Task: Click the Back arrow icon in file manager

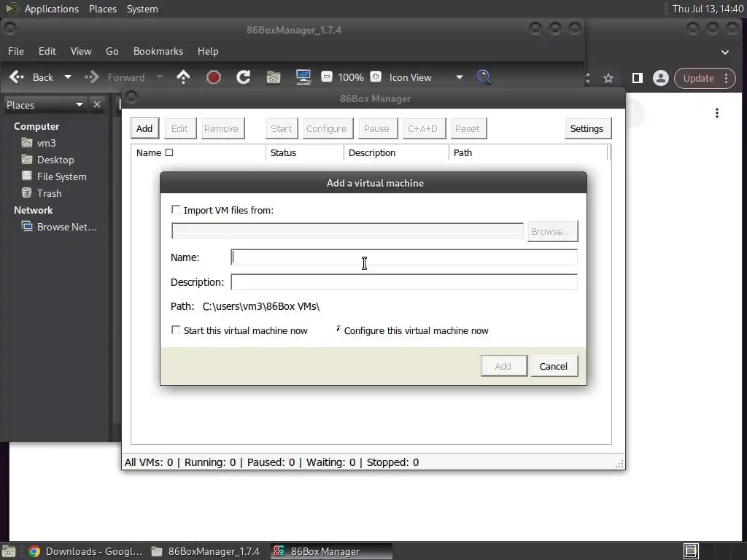Action: 16,77
